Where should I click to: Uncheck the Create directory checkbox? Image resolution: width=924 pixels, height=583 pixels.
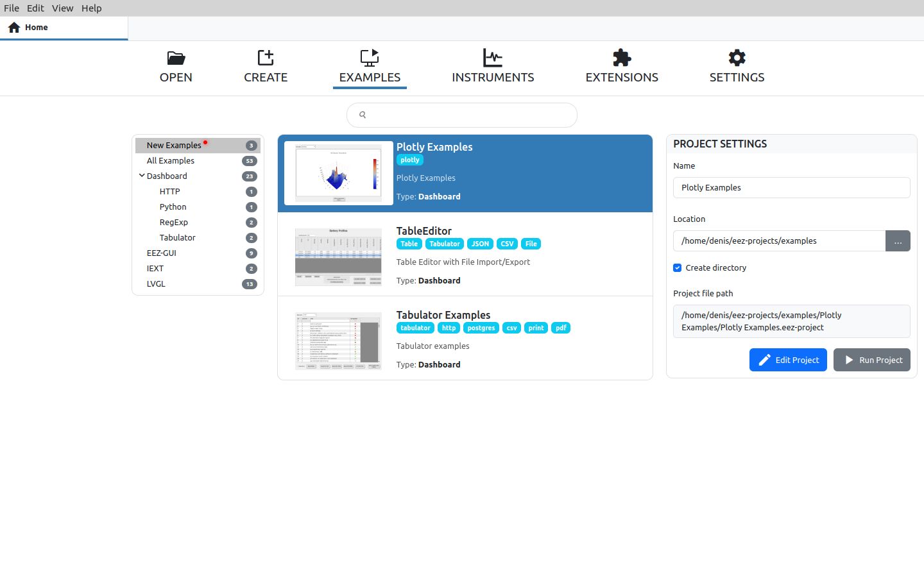[x=678, y=268]
